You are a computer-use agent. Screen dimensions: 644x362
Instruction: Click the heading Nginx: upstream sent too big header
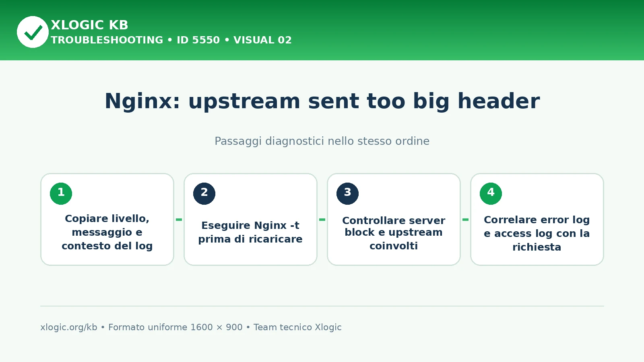(x=322, y=101)
